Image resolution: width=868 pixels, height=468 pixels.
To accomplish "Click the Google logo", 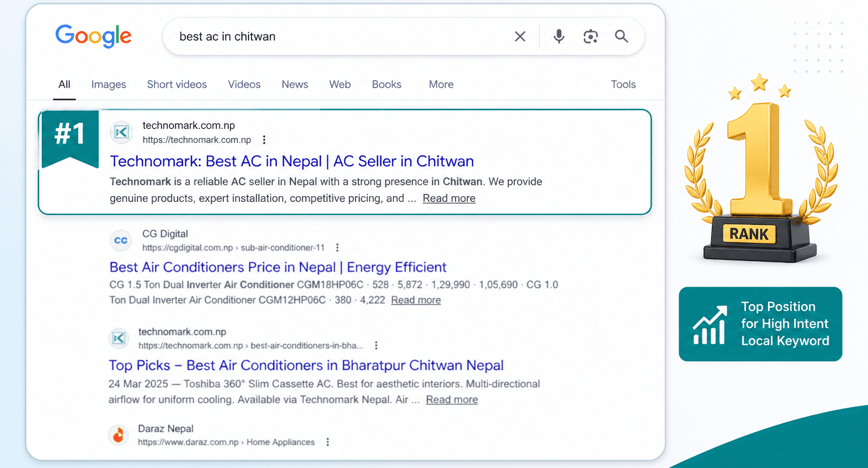I will (93, 36).
